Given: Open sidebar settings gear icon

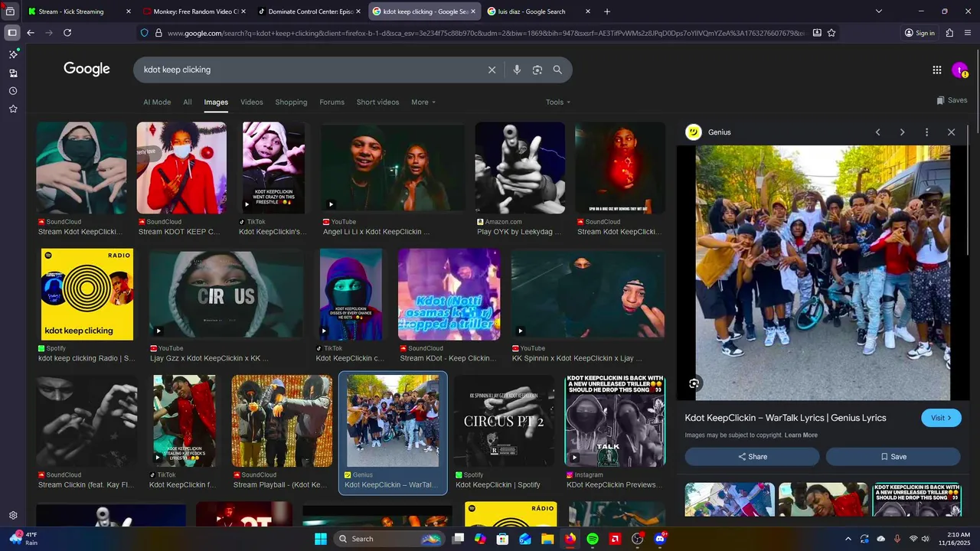Looking at the screenshot, I should coord(13,516).
